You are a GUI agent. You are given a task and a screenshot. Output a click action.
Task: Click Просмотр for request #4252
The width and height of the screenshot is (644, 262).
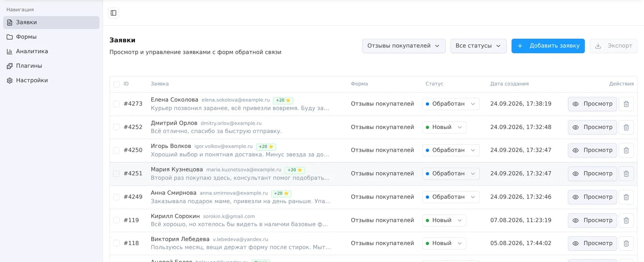(x=592, y=127)
